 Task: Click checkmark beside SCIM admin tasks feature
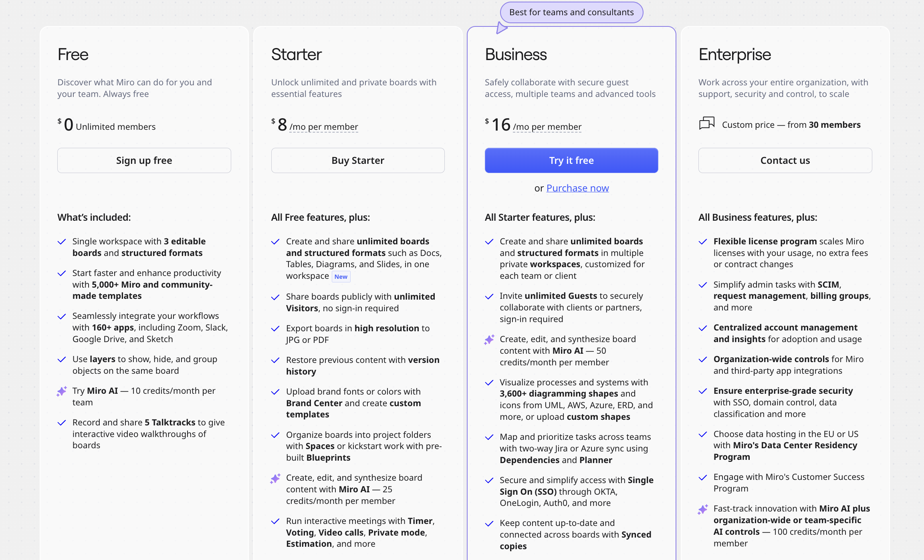(x=703, y=285)
